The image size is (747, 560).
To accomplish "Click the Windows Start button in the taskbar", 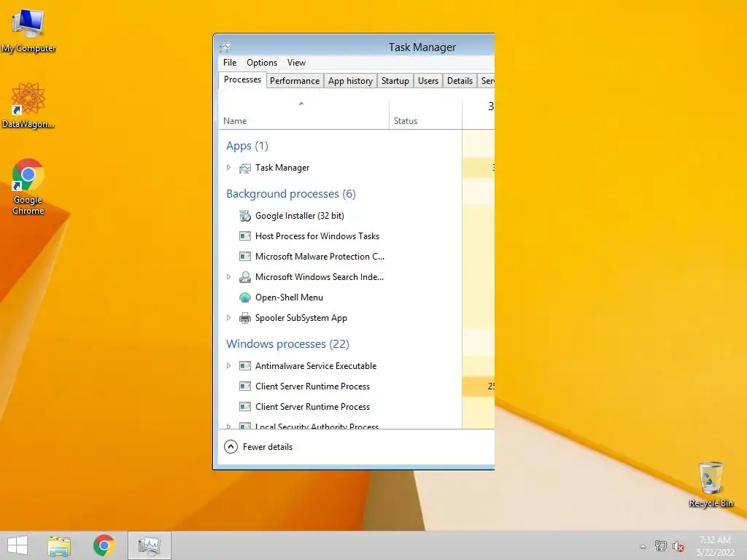I will [18, 545].
